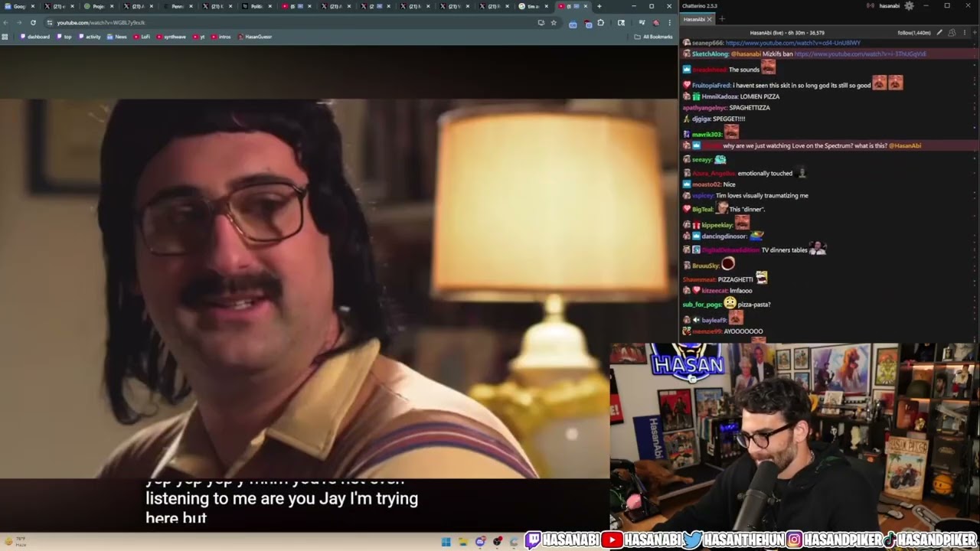Viewport: 980px width, 551px height.
Task: Click username kitzeecat in chat
Action: (715, 291)
